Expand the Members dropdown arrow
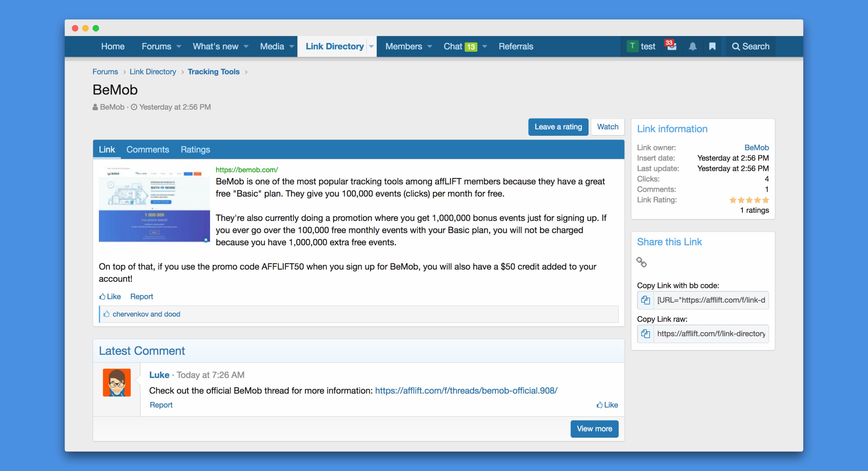 (x=430, y=46)
